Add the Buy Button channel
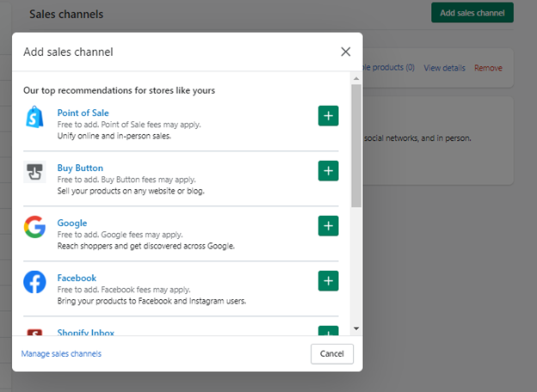 coord(328,171)
